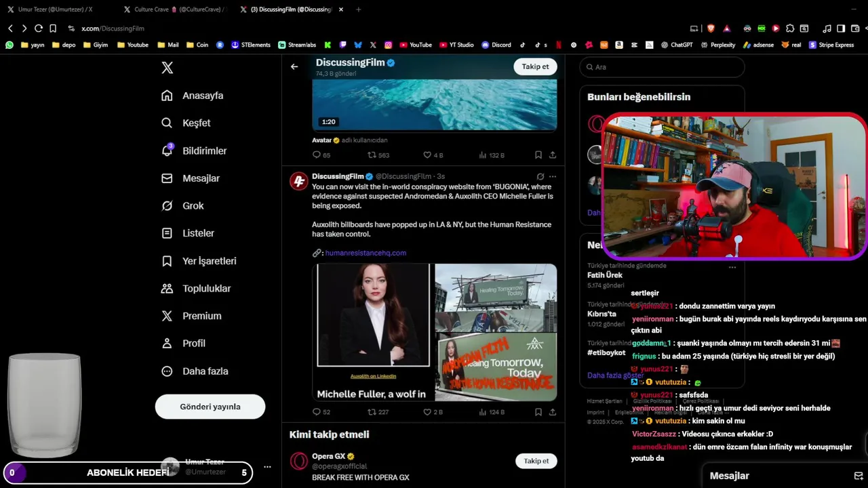868x488 pixels.
Task: Open the Mail bookmarks folder
Action: tap(167, 45)
